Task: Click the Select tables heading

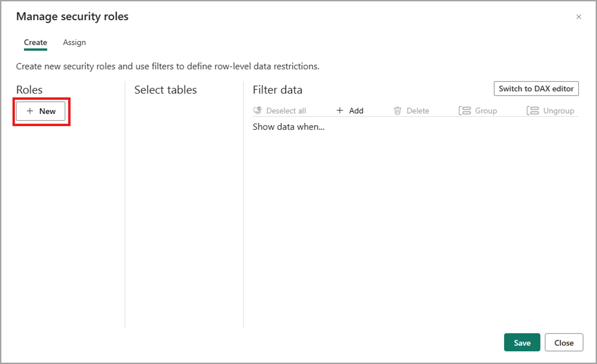Action: [165, 90]
